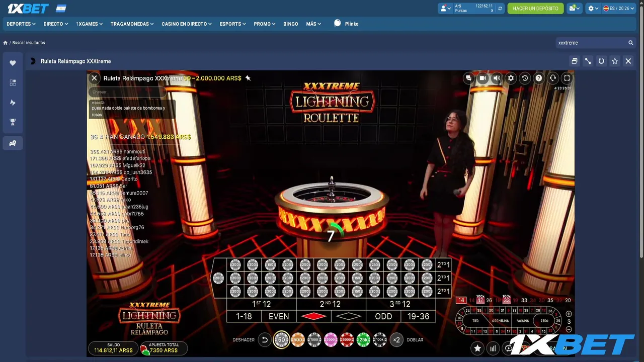Click the Argentina flag icon
This screenshot has width=644, height=362.
(x=61, y=9)
